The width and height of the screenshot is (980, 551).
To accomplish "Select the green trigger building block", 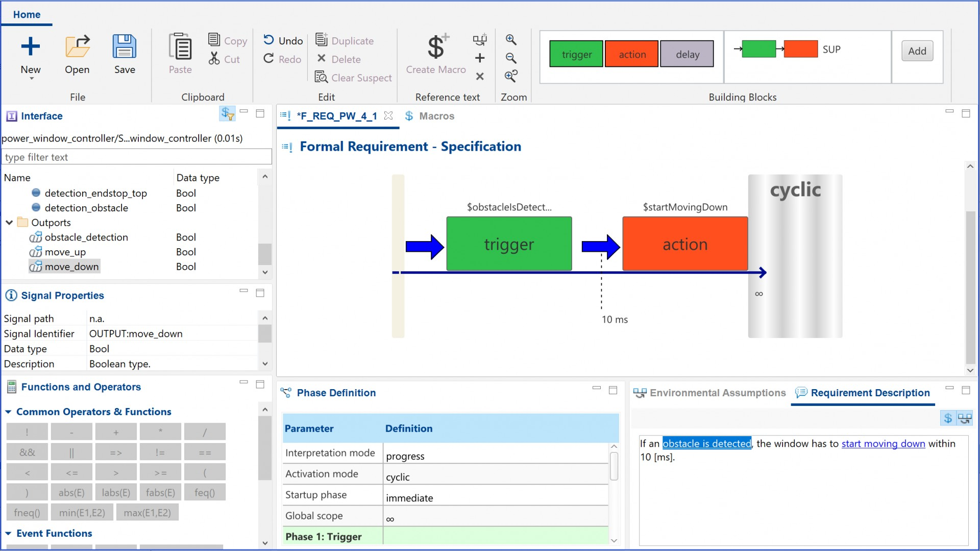I will (576, 54).
